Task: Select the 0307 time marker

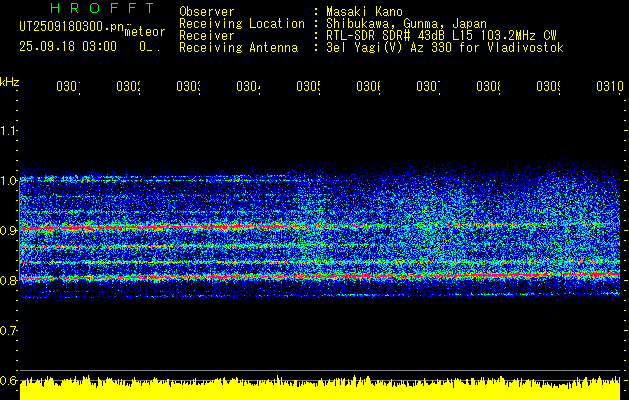Action: click(x=428, y=86)
